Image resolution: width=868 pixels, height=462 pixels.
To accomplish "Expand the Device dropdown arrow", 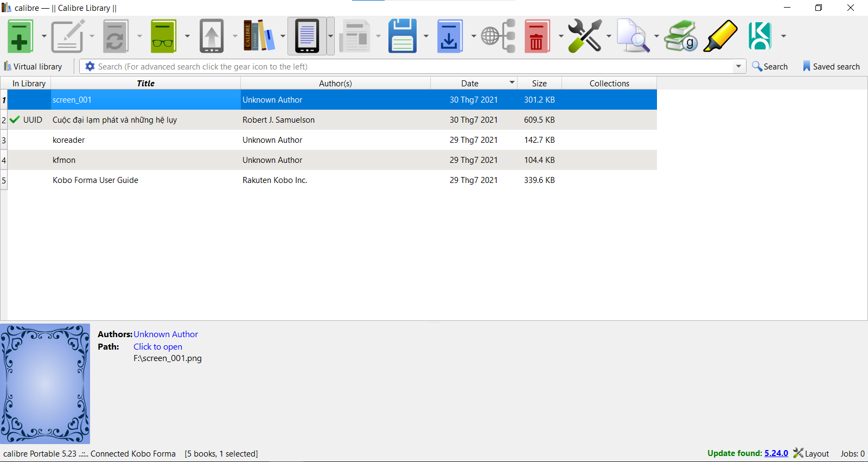I will point(330,36).
